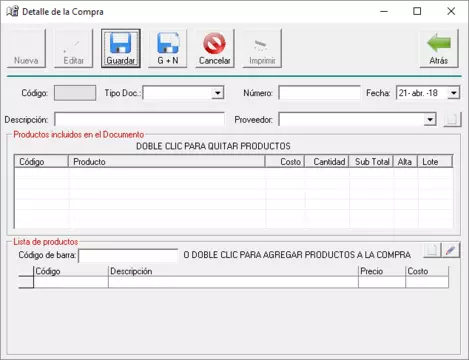This screenshot has height=360, width=469.
Task: Open the Tipo Doc. dropdown
Action: 218,93
